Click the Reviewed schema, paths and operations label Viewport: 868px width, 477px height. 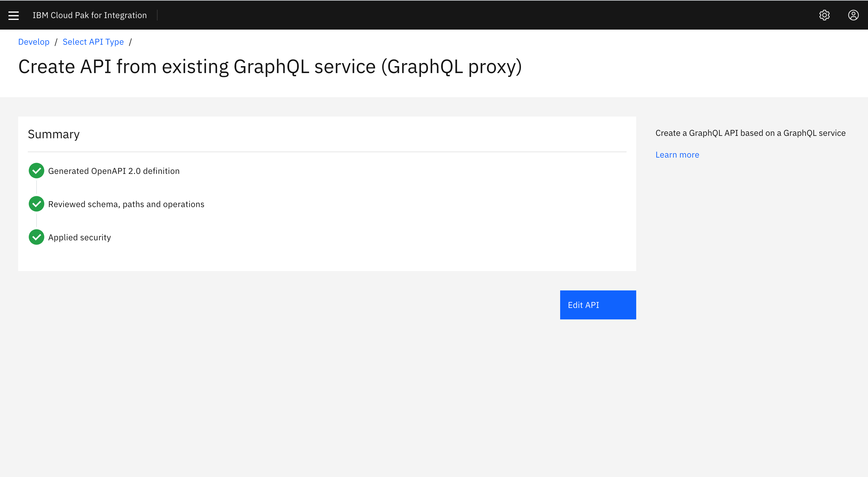point(126,204)
